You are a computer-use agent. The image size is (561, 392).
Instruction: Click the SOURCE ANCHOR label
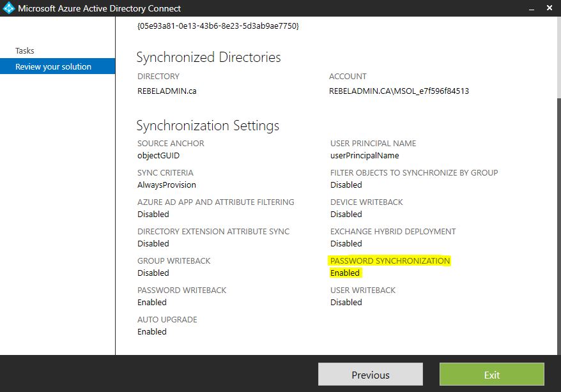point(171,143)
